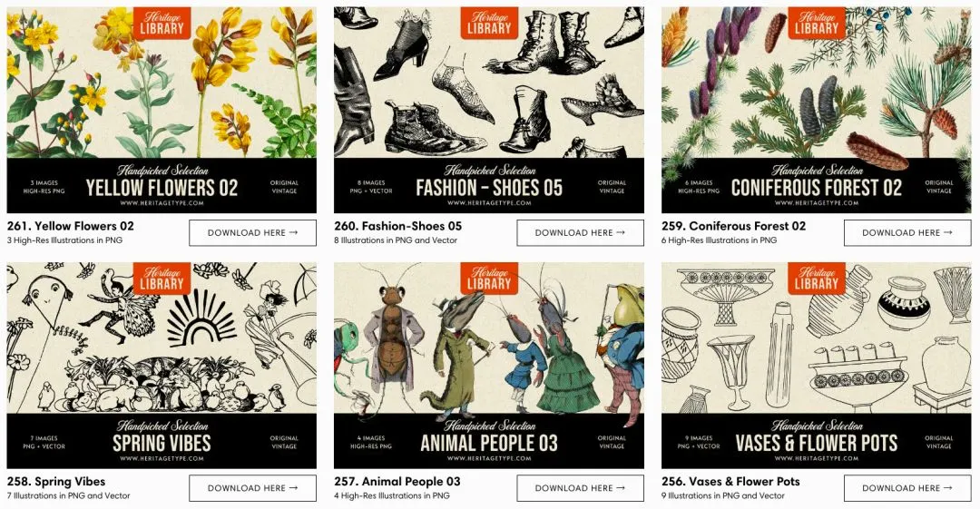The width and height of the screenshot is (980, 509).
Task: Download the Coniferous Forest 02 pack
Action: click(x=907, y=232)
